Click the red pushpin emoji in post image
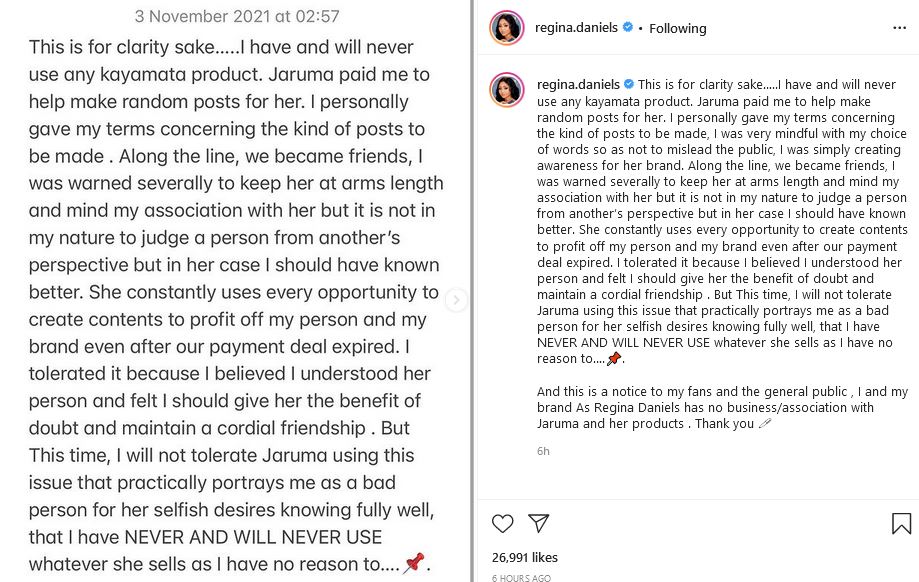This screenshot has height=582, width=919. point(414,563)
